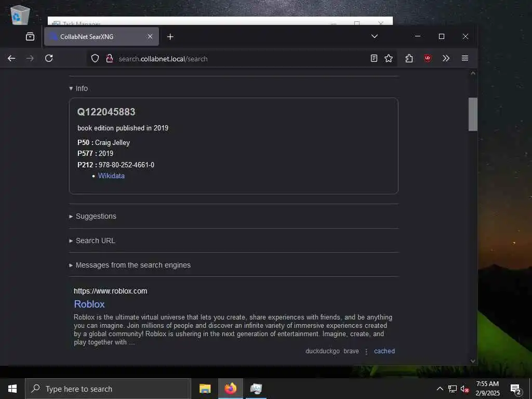This screenshot has height=399, width=532.
Task: Reload the current page
Action: [49, 58]
